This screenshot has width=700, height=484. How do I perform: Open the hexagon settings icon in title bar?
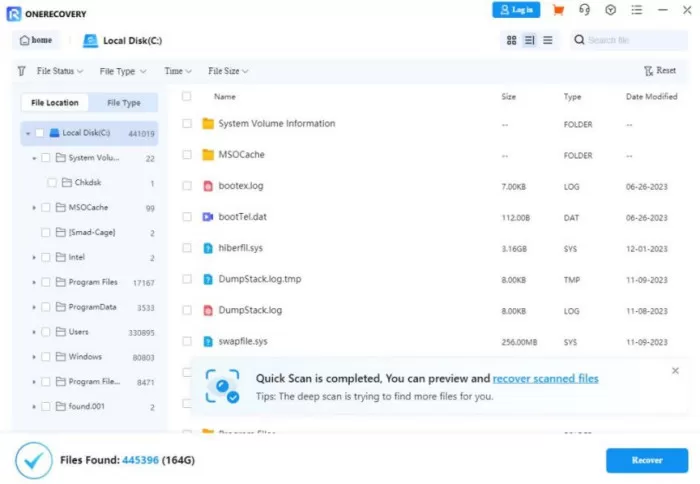pyautogui.click(x=611, y=10)
